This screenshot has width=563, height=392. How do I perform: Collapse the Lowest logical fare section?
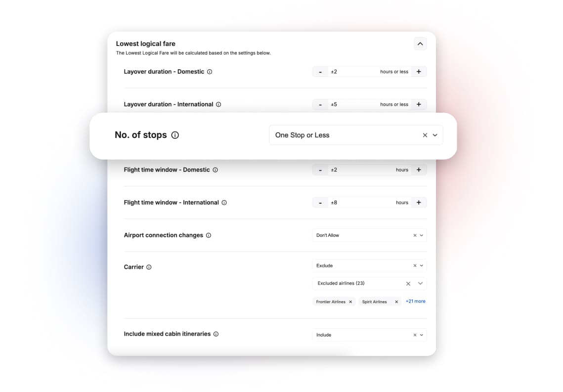(420, 44)
